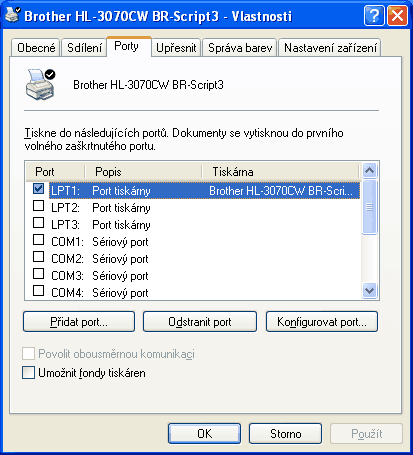The width and height of the screenshot is (413, 455).
Task: Uncheck the LPT1 port checkbox
Action: pos(39,189)
